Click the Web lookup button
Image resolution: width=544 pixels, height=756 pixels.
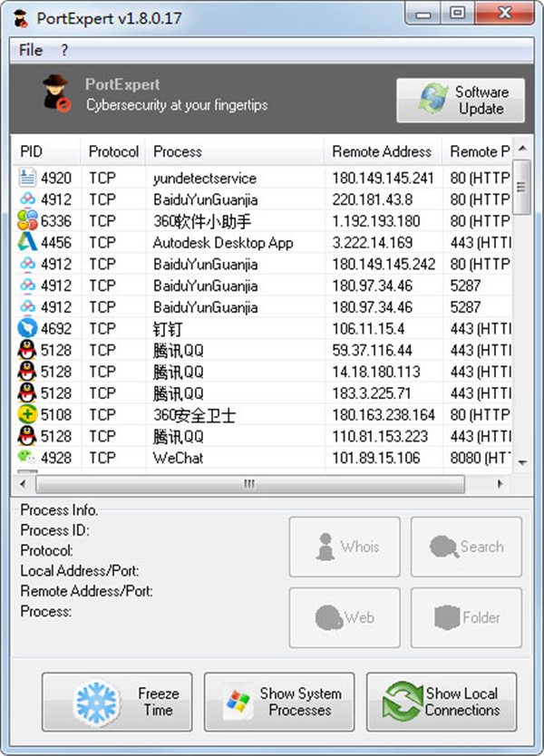(345, 617)
